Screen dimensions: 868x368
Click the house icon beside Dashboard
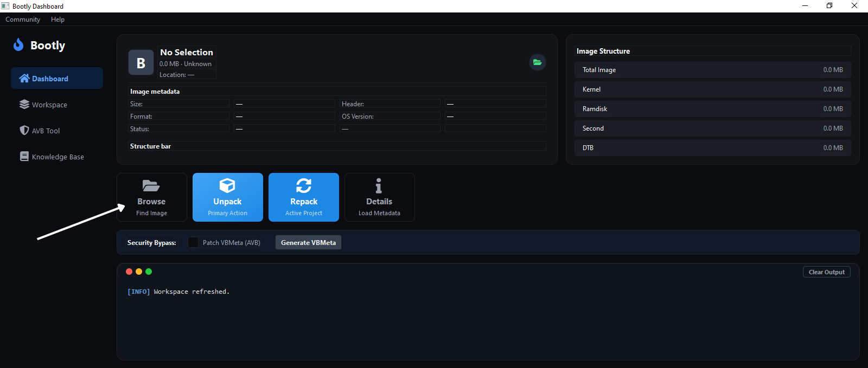coord(24,78)
